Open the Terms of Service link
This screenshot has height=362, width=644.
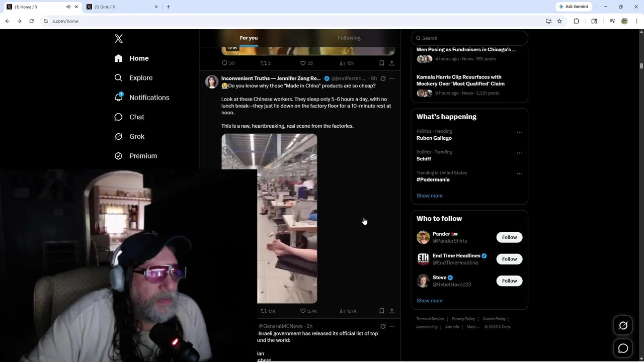click(430, 319)
